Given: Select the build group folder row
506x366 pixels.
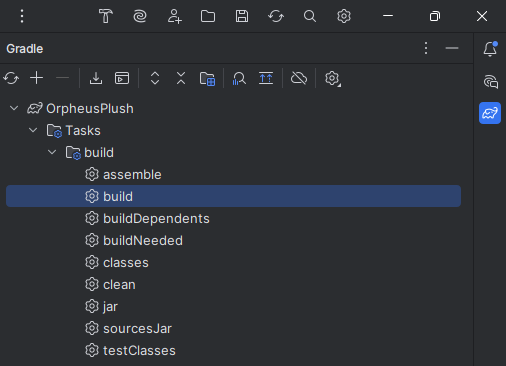Looking at the screenshot, I should pos(233,152).
